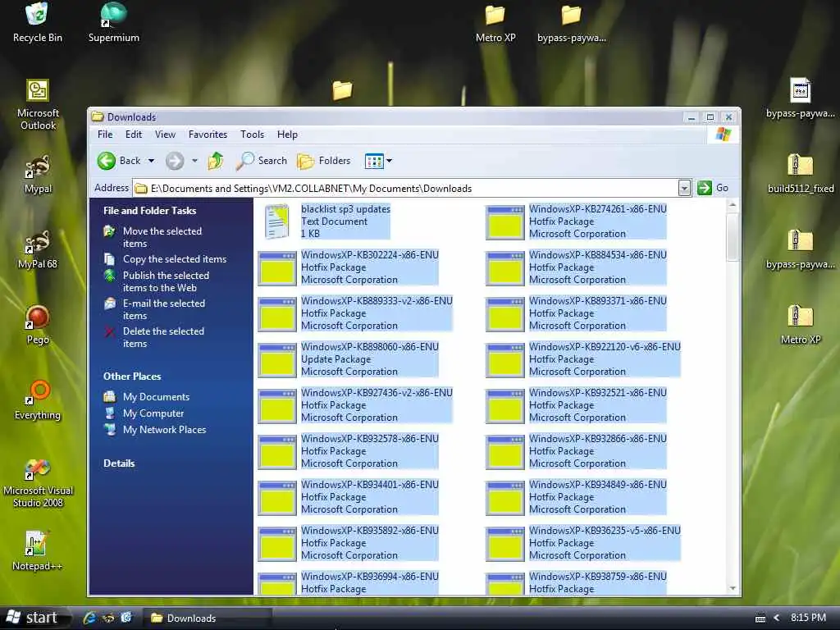Open the Help menu
840x630 pixels.
(x=287, y=135)
